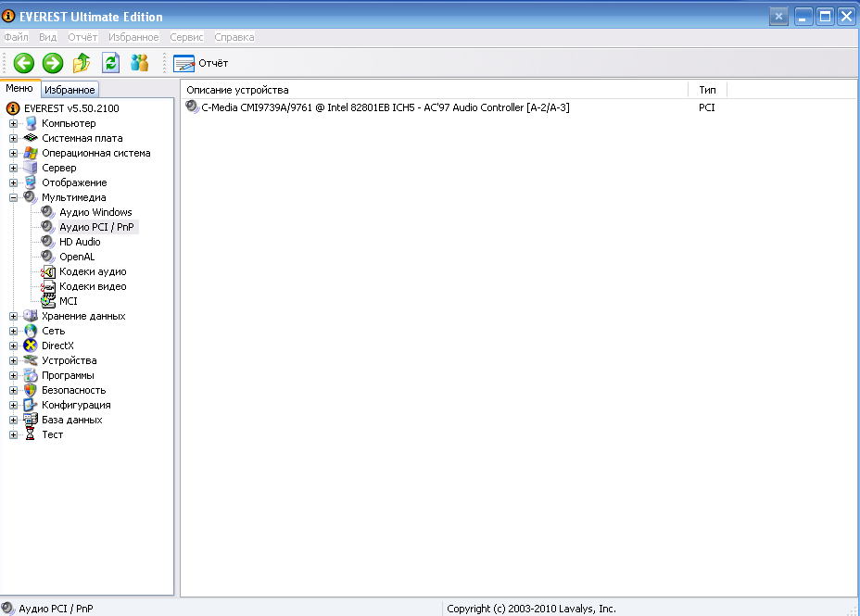Refresh the page with the refresh icon
Screen dimensions: 860x616
[x=111, y=63]
